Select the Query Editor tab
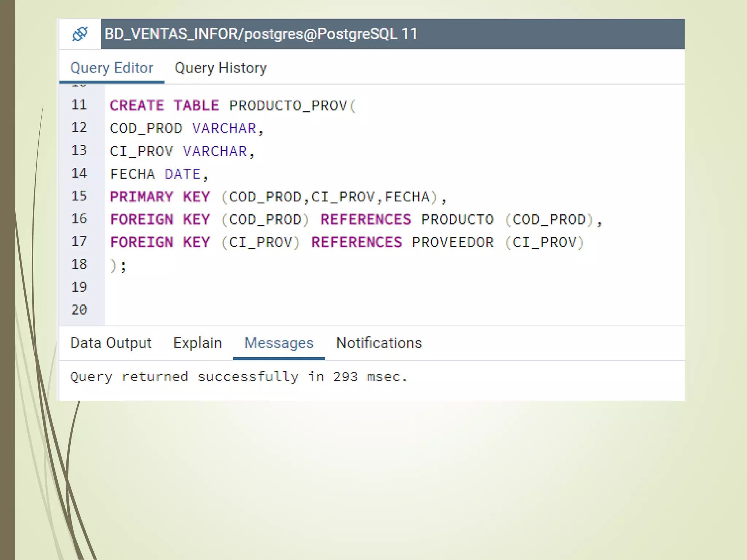The height and width of the screenshot is (560, 747). click(112, 68)
